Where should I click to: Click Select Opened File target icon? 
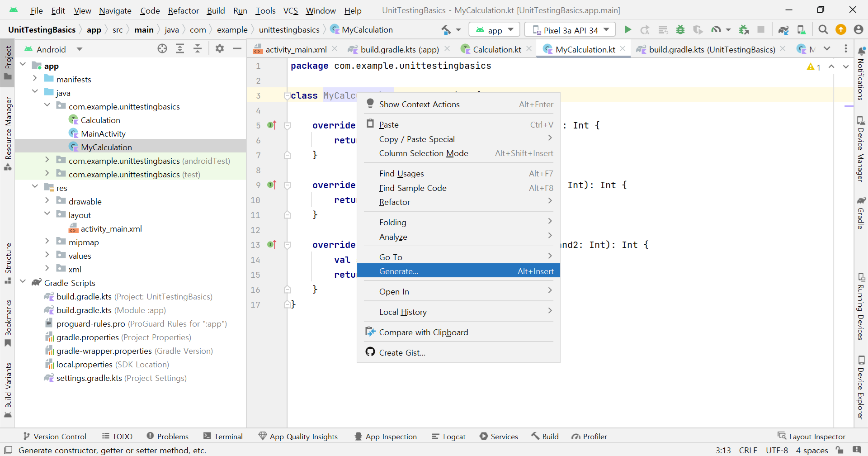point(162,49)
